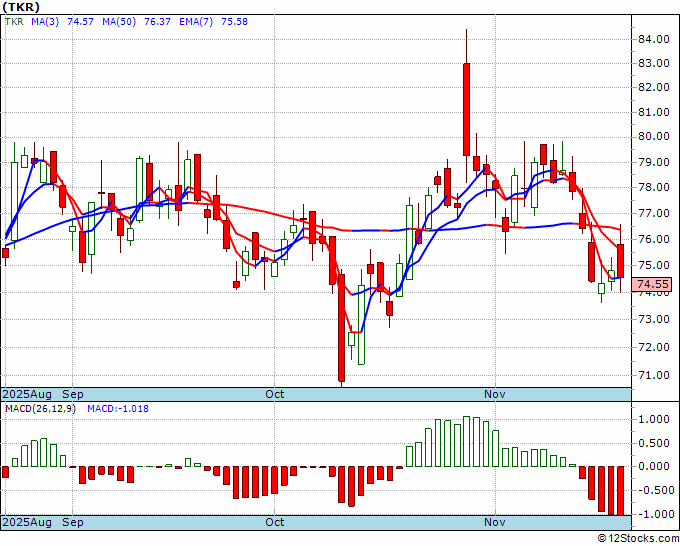This screenshot has width=680, height=546.
Task: Click Sep on the price chart date axis
Action: point(72,394)
